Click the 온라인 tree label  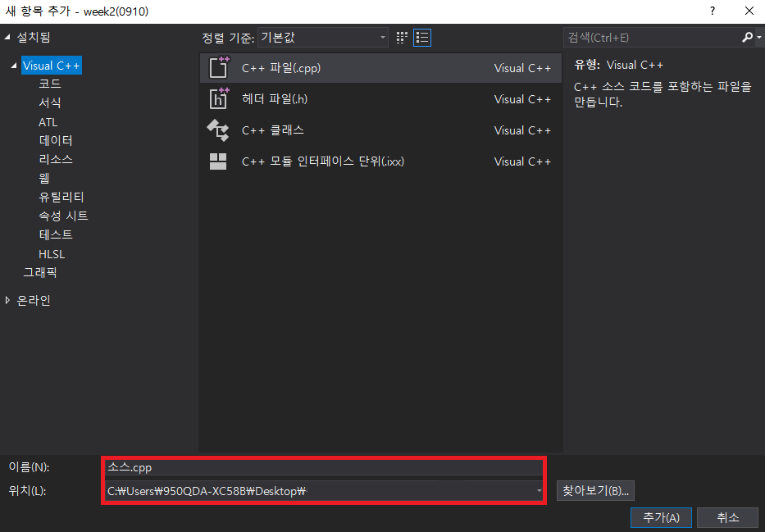coord(34,300)
